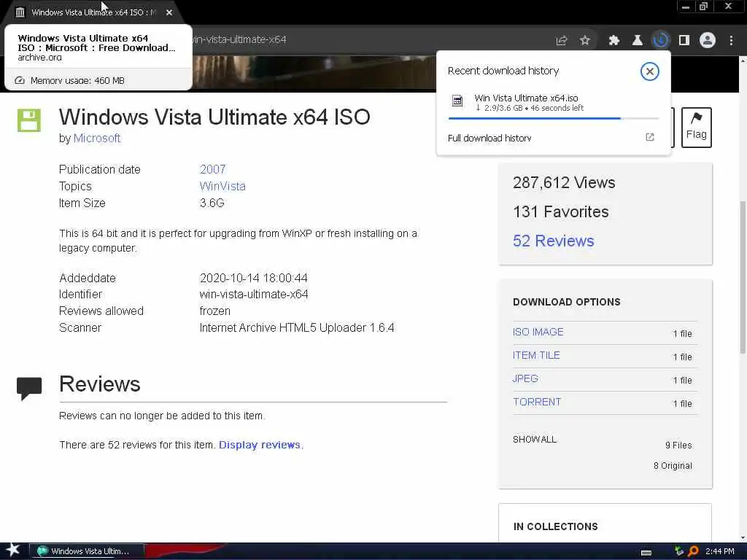Click the Display reviews link
Viewport: 747px width, 560px height.
(260, 445)
